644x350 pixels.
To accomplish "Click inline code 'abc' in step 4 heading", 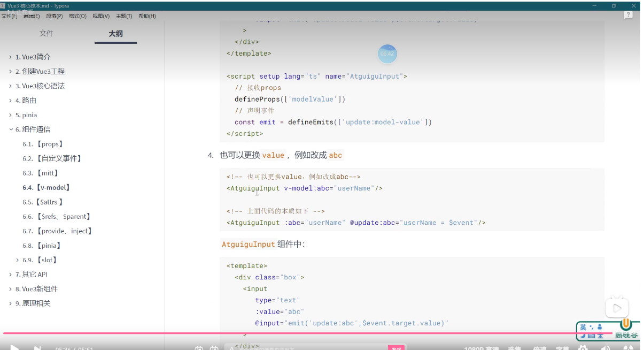I will pyautogui.click(x=336, y=155).
